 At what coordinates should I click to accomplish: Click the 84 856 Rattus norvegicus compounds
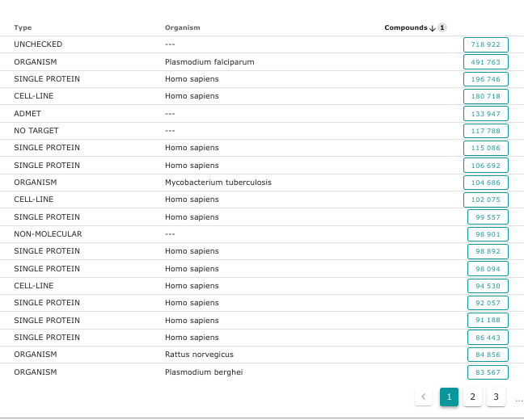point(488,355)
